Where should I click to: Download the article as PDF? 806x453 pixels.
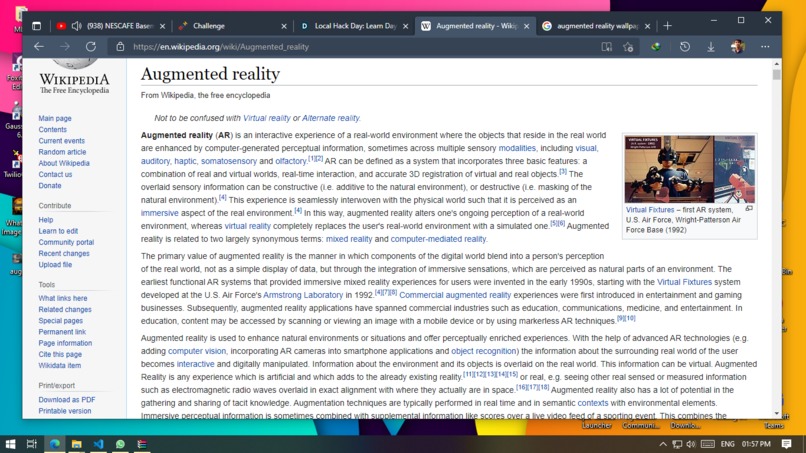click(x=67, y=400)
